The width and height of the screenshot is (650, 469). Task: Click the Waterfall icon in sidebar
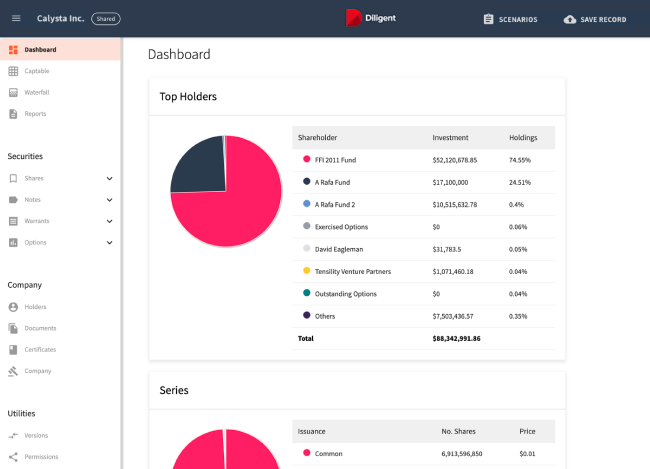(13, 92)
